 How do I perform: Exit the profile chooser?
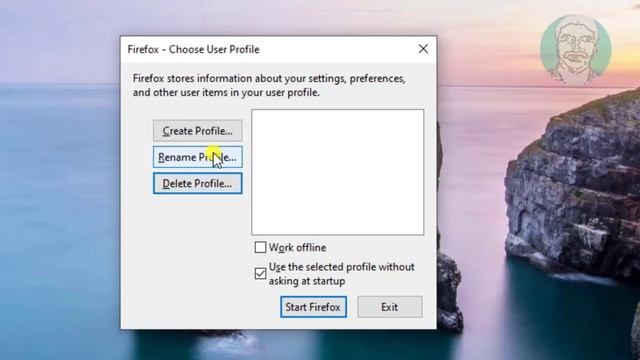pyautogui.click(x=390, y=307)
